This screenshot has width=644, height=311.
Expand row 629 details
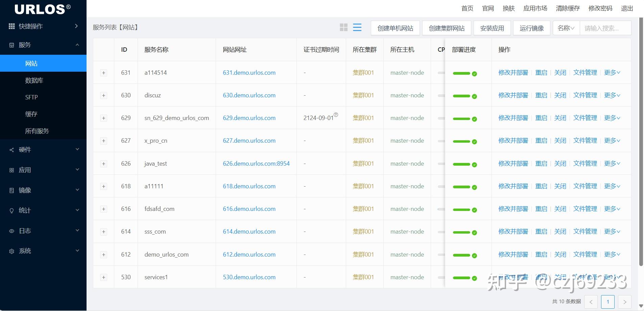pos(104,118)
